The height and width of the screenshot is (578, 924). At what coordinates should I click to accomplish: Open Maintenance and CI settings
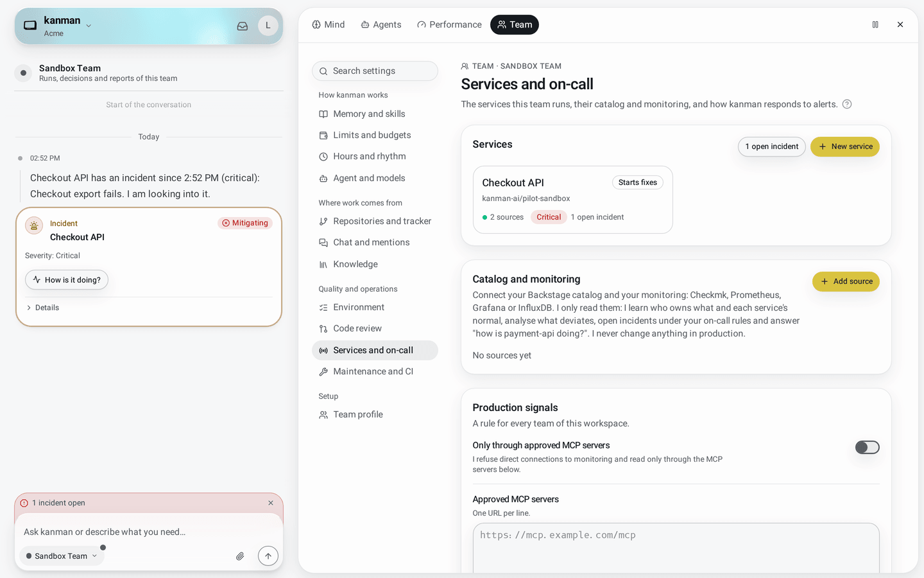375,371
